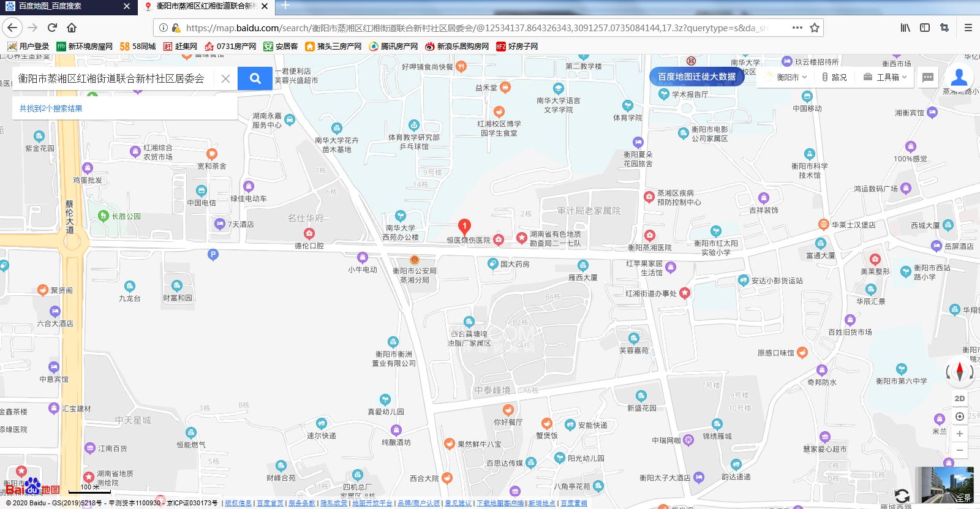The height and width of the screenshot is (509, 980).
Task: Clear the search box with X
Action: 225,78
